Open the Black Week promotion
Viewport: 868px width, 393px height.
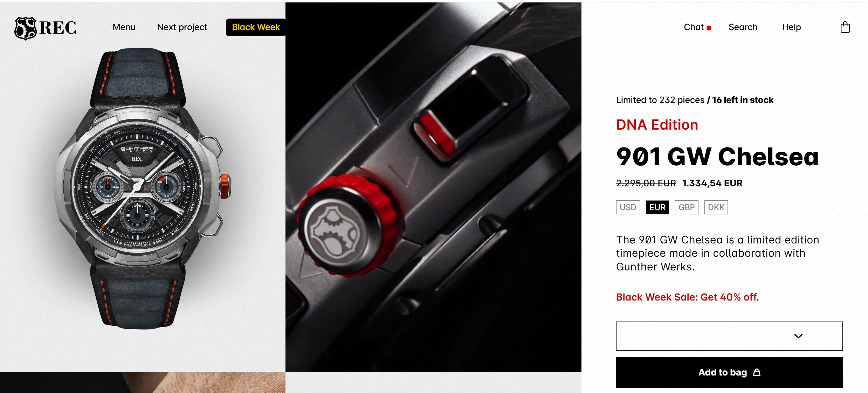256,27
